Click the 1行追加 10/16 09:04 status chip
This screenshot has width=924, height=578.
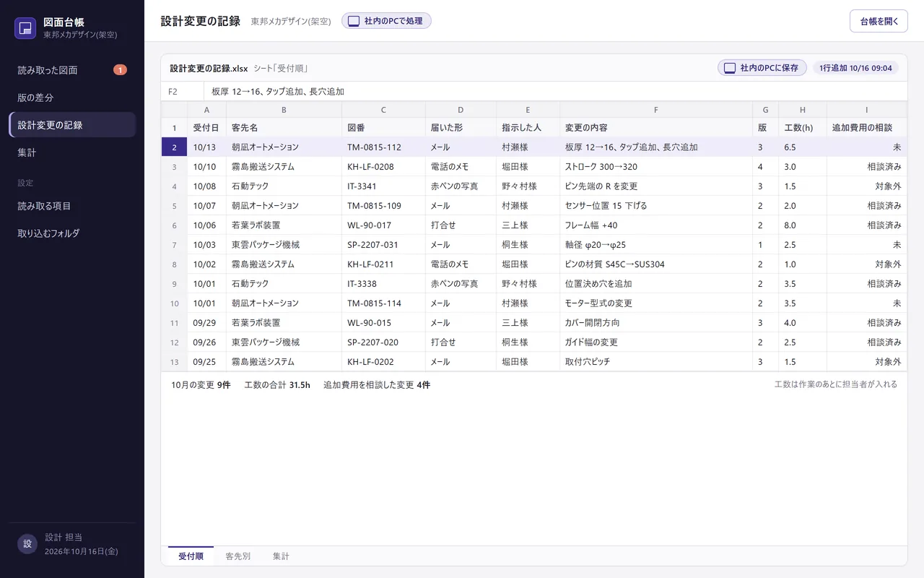pos(855,68)
